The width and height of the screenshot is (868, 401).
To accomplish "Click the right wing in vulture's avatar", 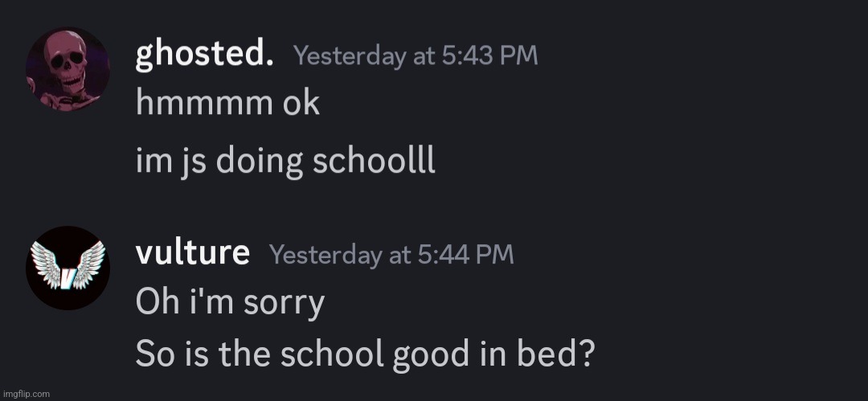I will [88, 264].
